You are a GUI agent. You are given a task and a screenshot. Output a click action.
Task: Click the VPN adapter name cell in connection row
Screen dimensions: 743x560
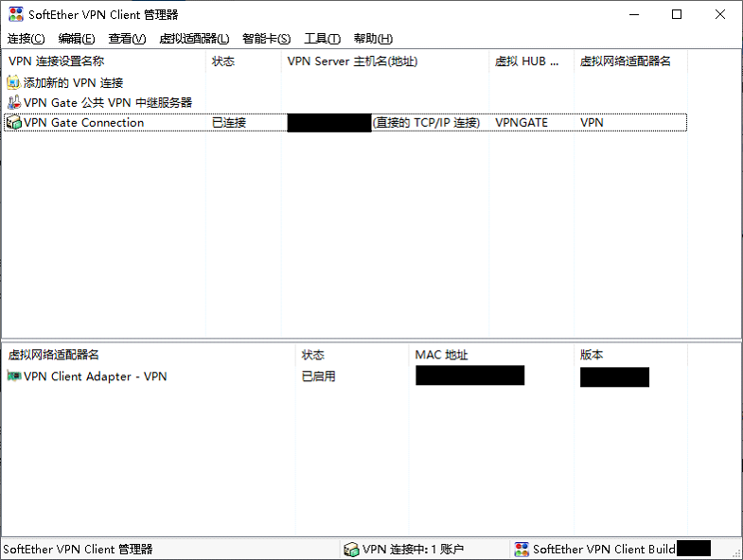click(592, 122)
